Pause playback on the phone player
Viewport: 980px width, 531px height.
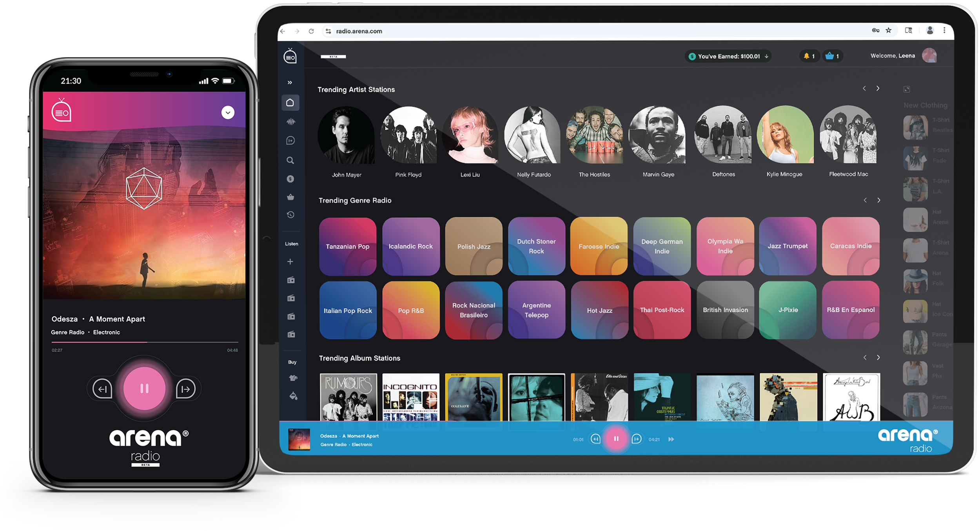144,388
